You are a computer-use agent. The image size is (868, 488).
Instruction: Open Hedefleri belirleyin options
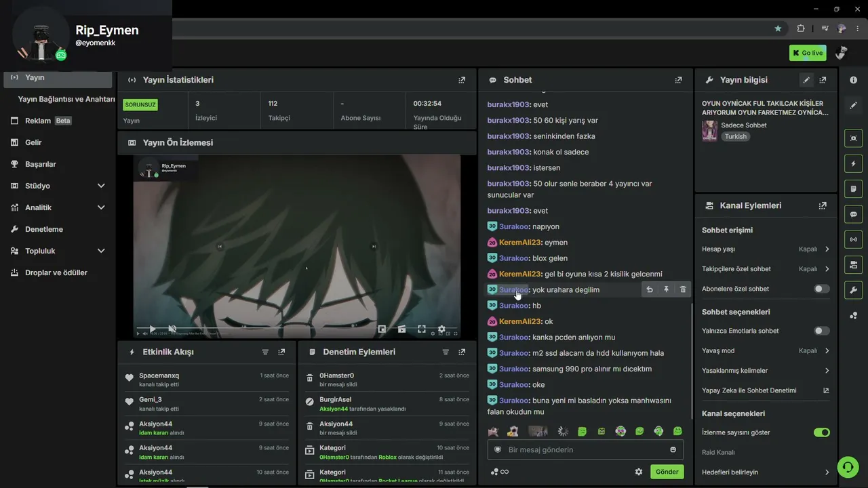click(766, 472)
